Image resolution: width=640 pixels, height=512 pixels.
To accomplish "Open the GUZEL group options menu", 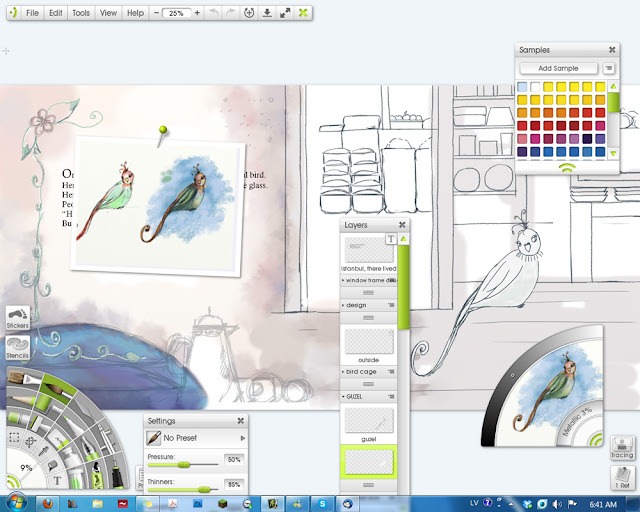I will pyautogui.click(x=391, y=396).
